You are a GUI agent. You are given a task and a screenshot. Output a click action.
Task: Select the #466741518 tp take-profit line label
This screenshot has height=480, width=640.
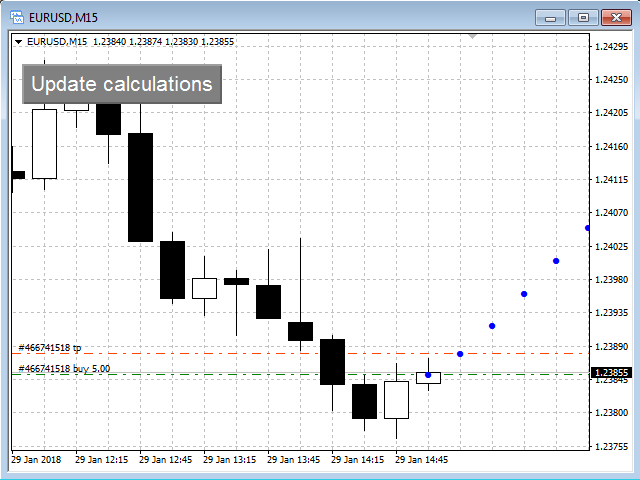(x=50, y=348)
